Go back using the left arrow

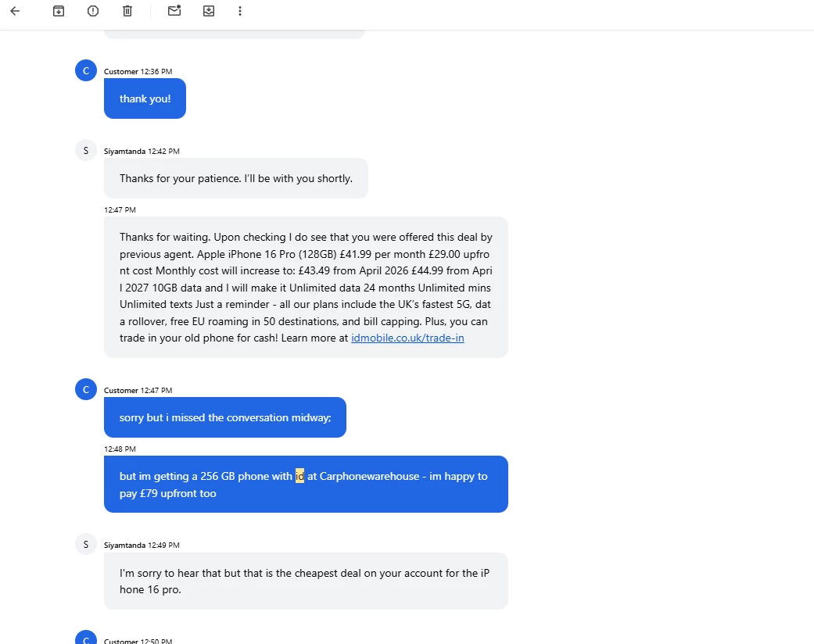tap(15, 11)
